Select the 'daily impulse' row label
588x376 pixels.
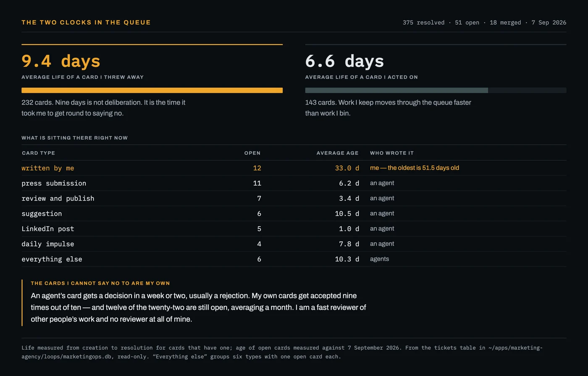(x=48, y=244)
